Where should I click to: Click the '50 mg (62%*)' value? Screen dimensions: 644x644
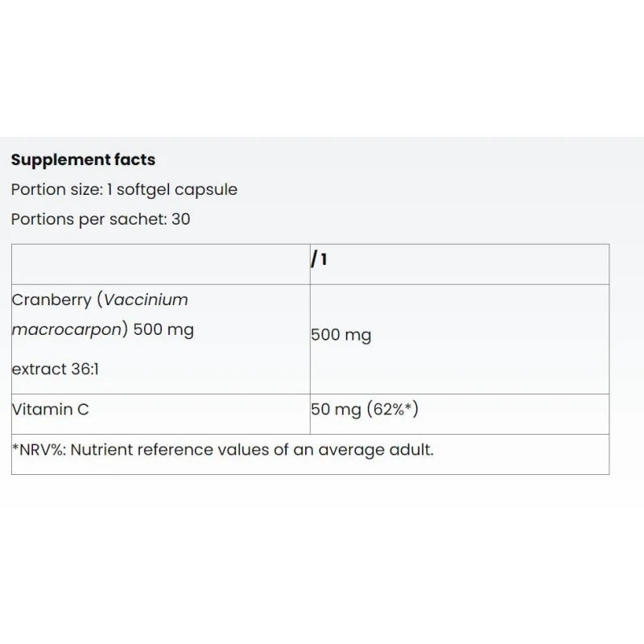(x=365, y=409)
